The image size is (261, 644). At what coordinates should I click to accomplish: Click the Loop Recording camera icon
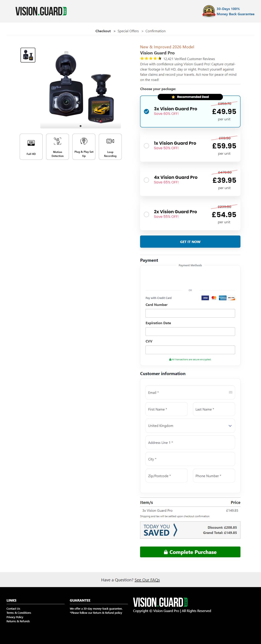[110, 141]
